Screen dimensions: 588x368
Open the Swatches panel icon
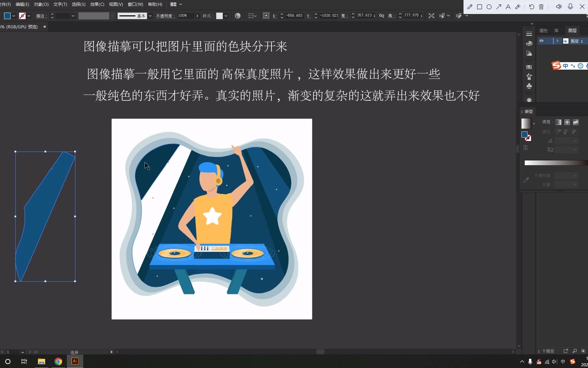(529, 67)
